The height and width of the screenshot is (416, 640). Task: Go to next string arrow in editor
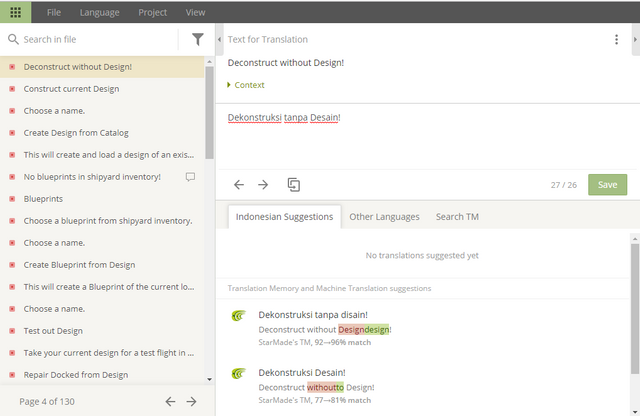263,185
